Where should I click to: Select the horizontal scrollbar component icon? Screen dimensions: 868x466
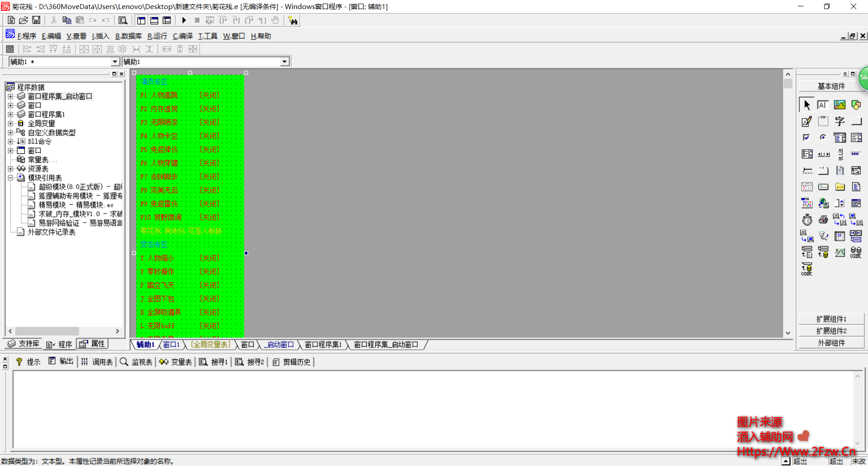click(x=823, y=154)
